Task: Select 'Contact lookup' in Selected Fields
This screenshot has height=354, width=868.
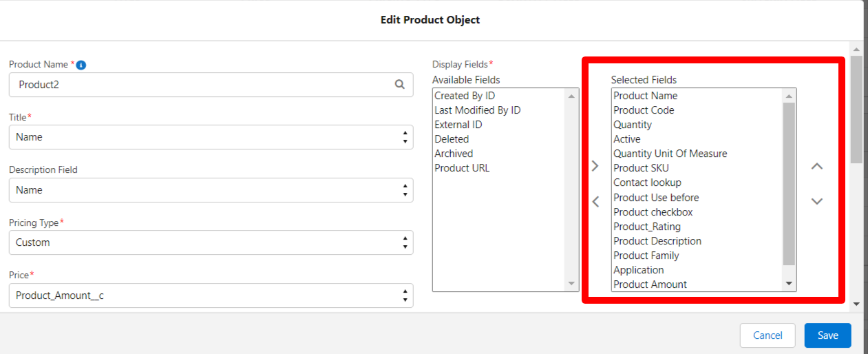Action: (x=647, y=183)
